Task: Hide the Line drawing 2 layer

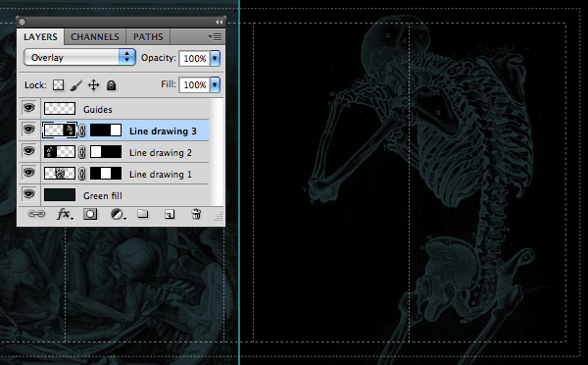Action: point(28,152)
